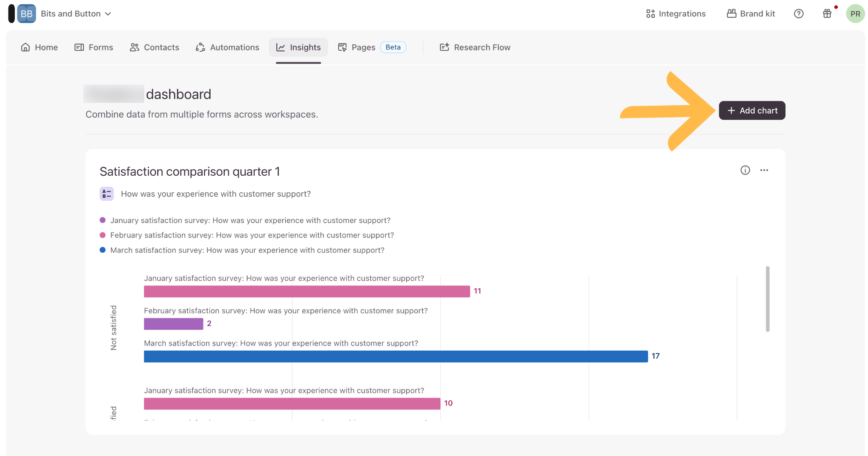Toggle January survey series in legend
Viewport: 868px width, 456px height.
coord(245,220)
